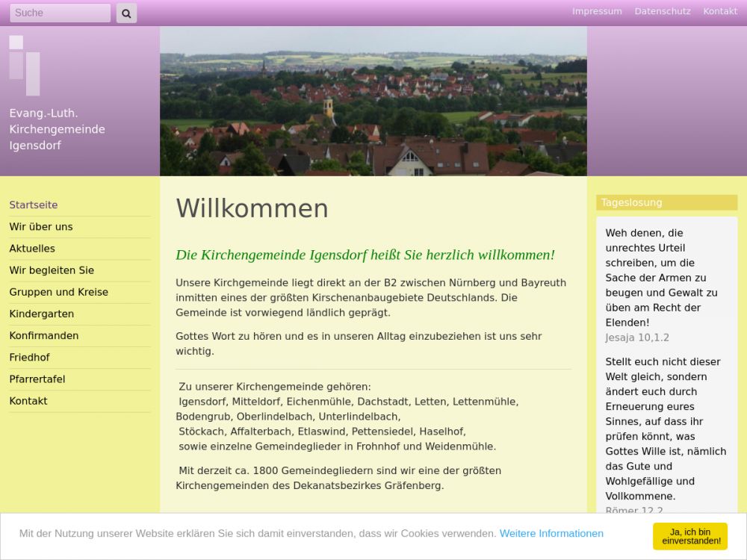The image size is (747, 560).
Task: Visit the Pfarrertafel page
Action: click(x=37, y=379)
